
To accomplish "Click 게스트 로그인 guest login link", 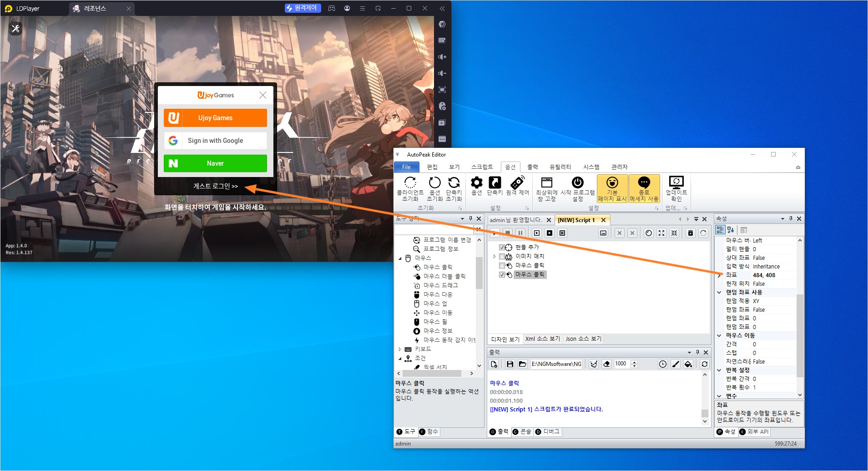I will tap(216, 186).
